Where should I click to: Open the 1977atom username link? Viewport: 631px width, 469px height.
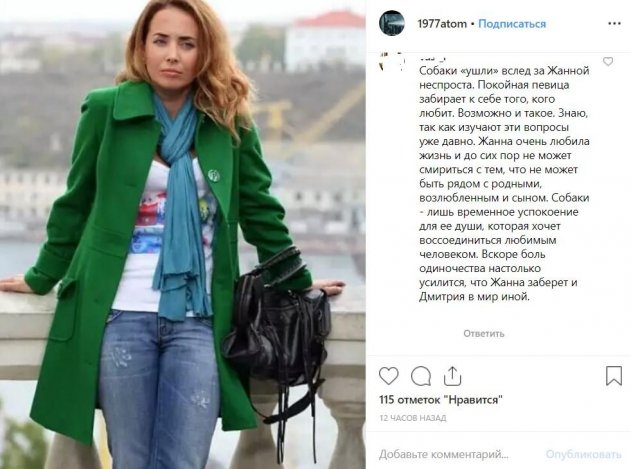coord(442,24)
